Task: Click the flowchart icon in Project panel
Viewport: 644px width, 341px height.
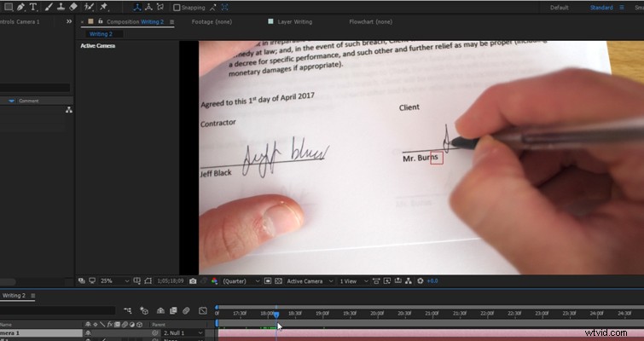Action: click(x=68, y=110)
